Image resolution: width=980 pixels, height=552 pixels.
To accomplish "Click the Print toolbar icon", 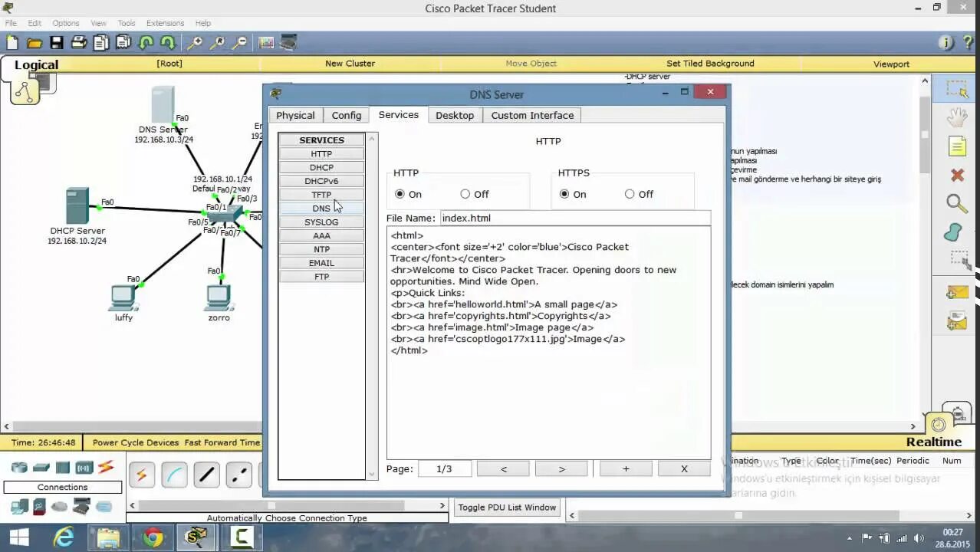I will click(78, 43).
